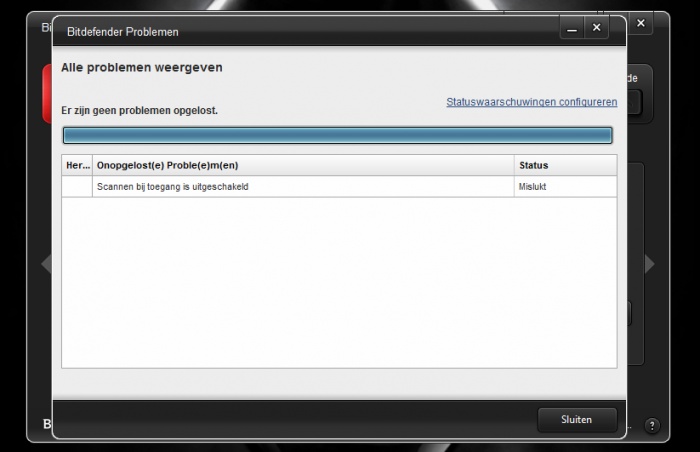Click the 'Alle problemen weergeven' heading

(x=142, y=67)
